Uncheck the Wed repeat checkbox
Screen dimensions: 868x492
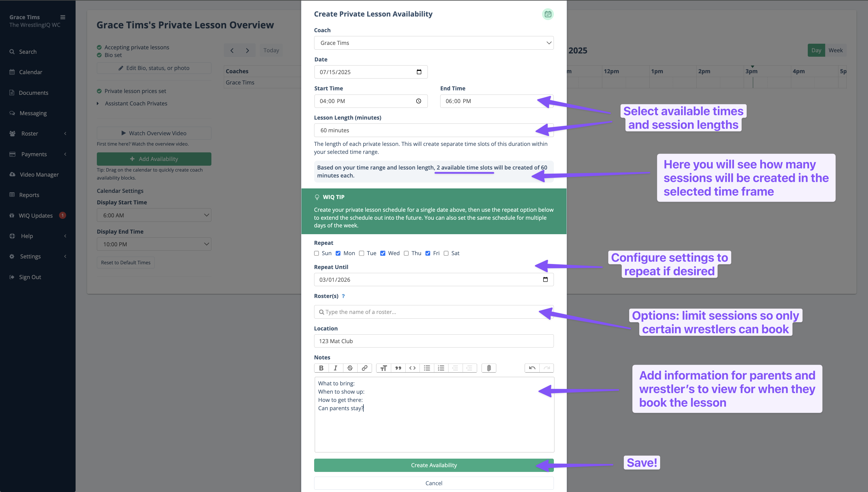click(383, 253)
